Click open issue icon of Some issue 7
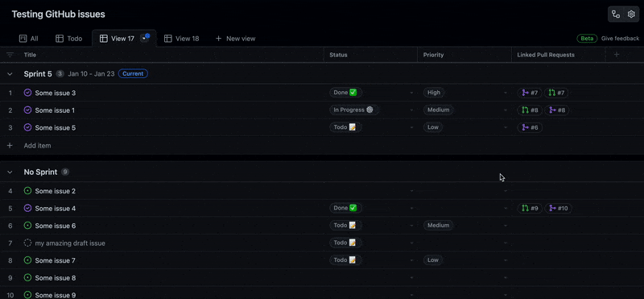The image size is (644, 299). [27, 260]
